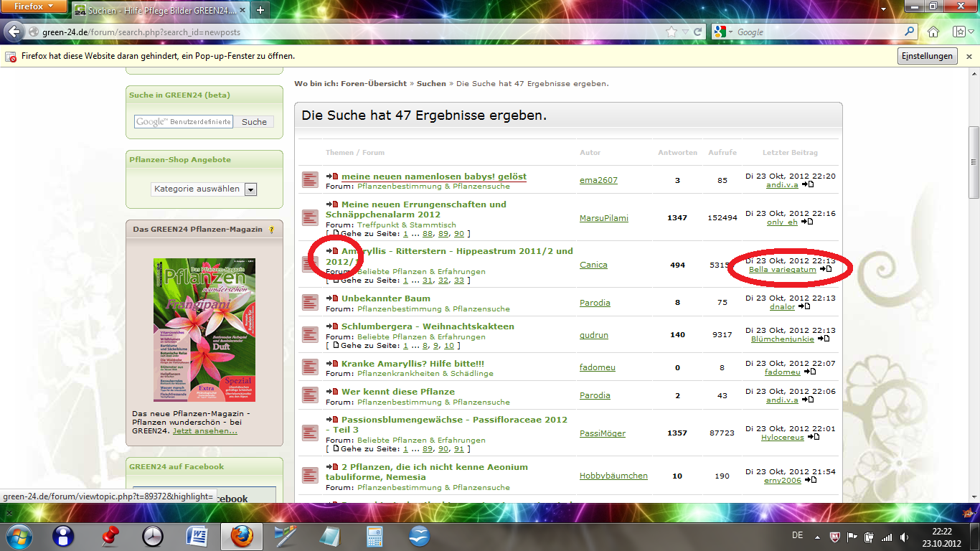Click in the Google custom search field

184,122
